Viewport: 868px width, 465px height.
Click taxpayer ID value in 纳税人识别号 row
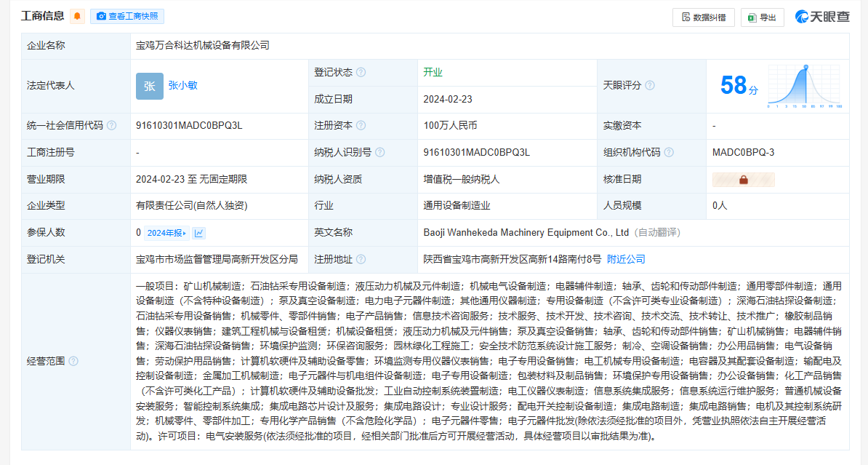click(x=477, y=152)
